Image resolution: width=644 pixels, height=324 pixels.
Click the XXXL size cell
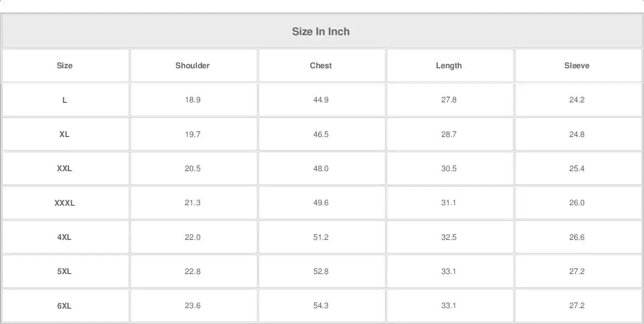pos(65,203)
